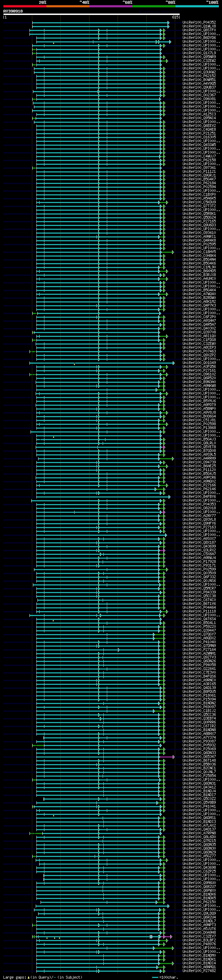Select the UniRef100_B0D6G4 label
Image resolution: width=222 pixels, height=980 pixels.
click(199, 416)
